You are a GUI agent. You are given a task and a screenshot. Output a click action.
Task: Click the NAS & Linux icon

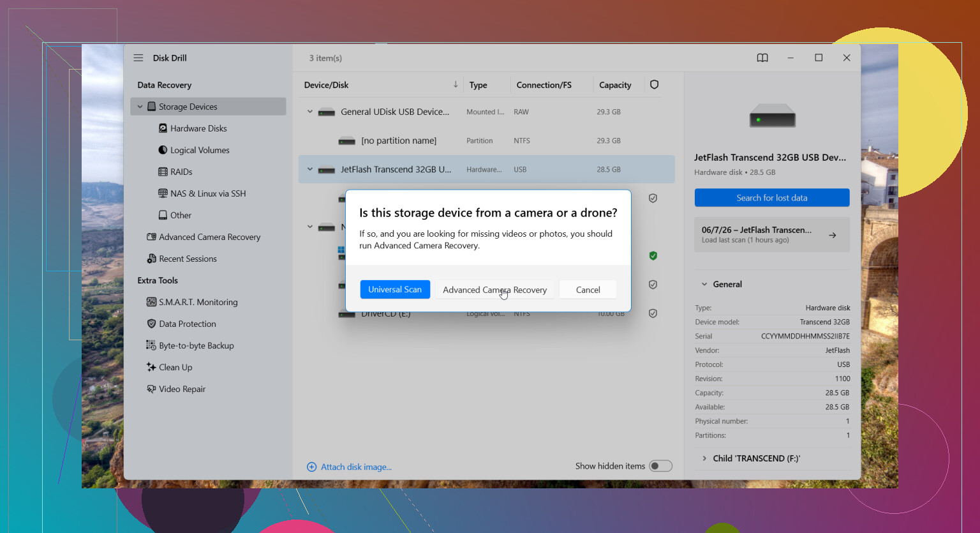[x=163, y=193]
